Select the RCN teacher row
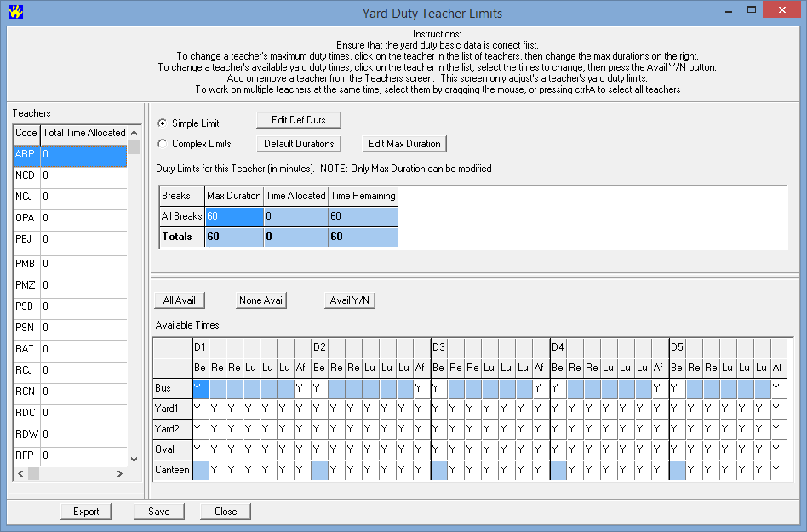 [70, 393]
